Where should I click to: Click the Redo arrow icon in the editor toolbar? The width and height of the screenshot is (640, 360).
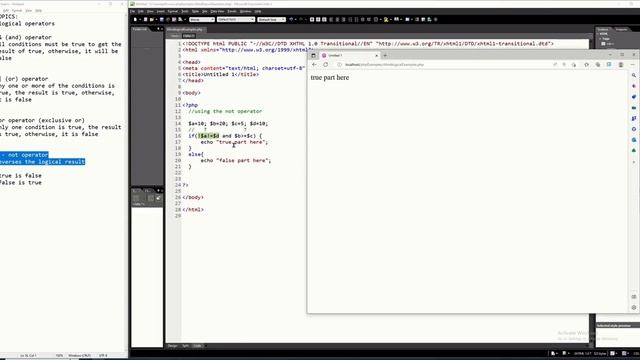301,19
